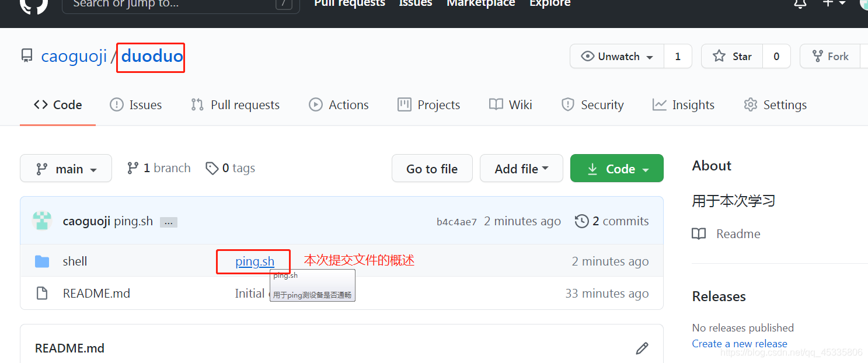Open the latest commit message ping.sh
The height and width of the screenshot is (363, 868).
(134, 221)
